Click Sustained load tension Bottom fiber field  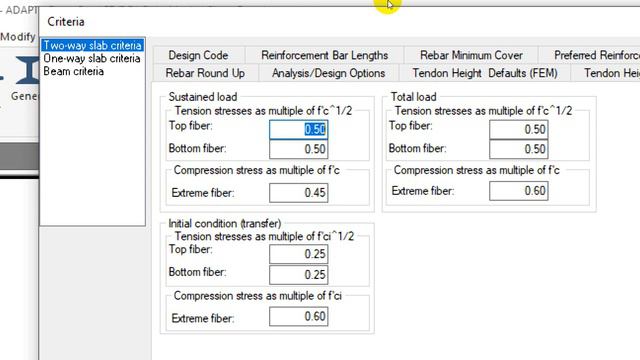[x=298, y=149]
